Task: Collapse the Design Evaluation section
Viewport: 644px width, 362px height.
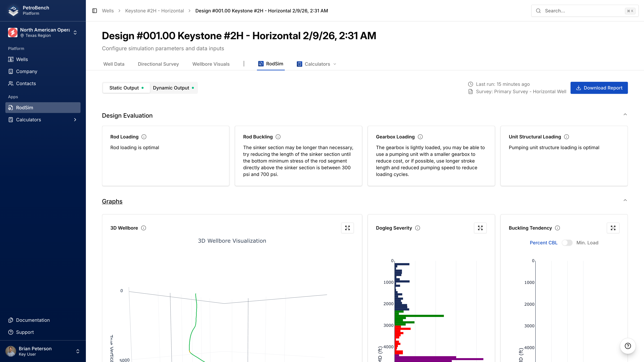Action: click(625, 114)
